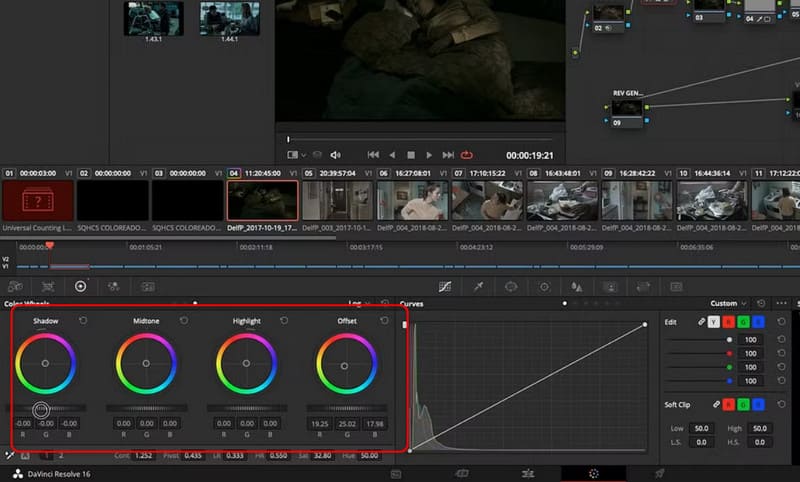Play the clip in reverse

point(392,155)
